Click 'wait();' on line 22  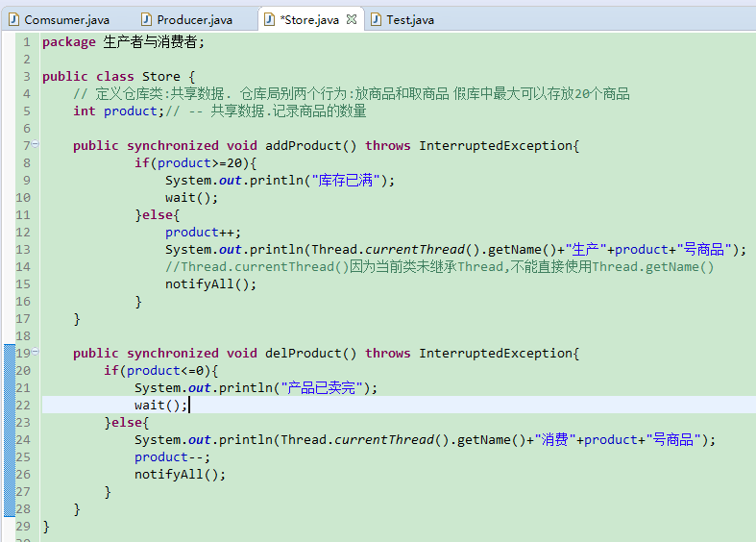point(160,405)
